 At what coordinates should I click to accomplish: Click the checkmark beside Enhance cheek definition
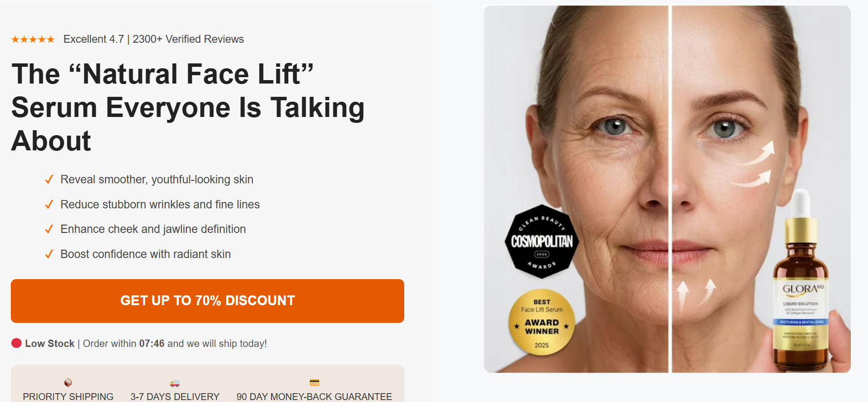click(49, 229)
